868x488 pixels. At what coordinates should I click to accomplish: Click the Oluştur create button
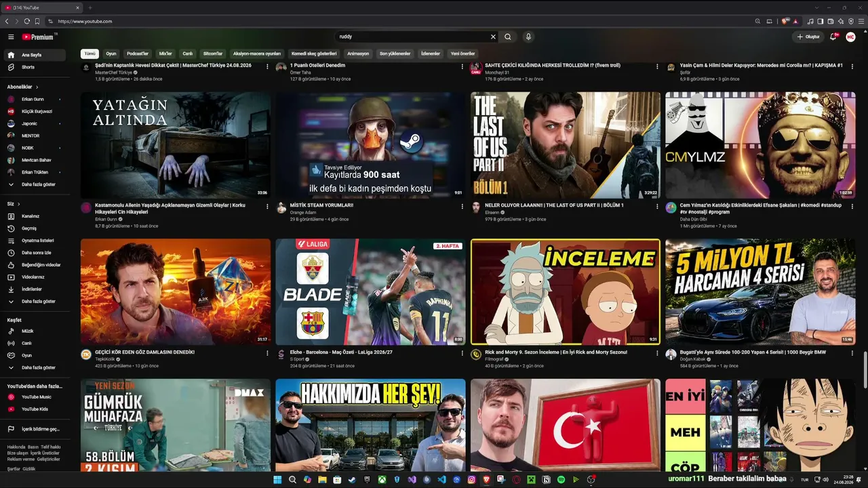pyautogui.click(x=809, y=37)
